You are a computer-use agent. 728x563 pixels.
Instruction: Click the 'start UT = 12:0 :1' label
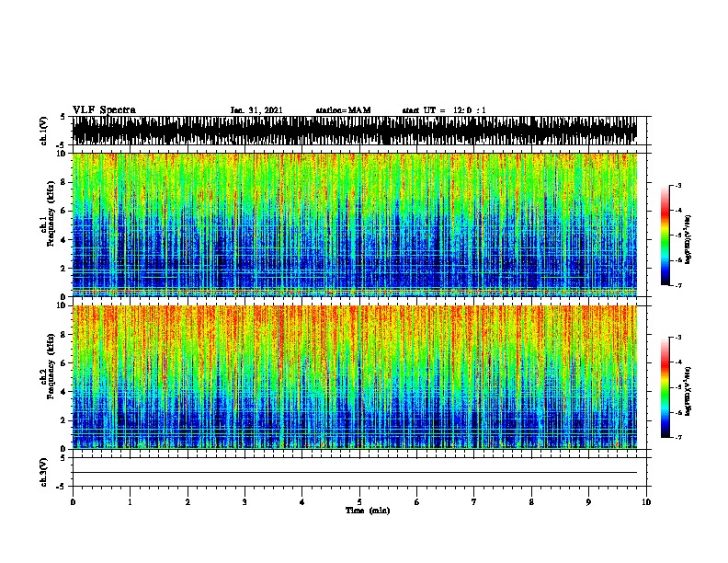click(x=444, y=110)
